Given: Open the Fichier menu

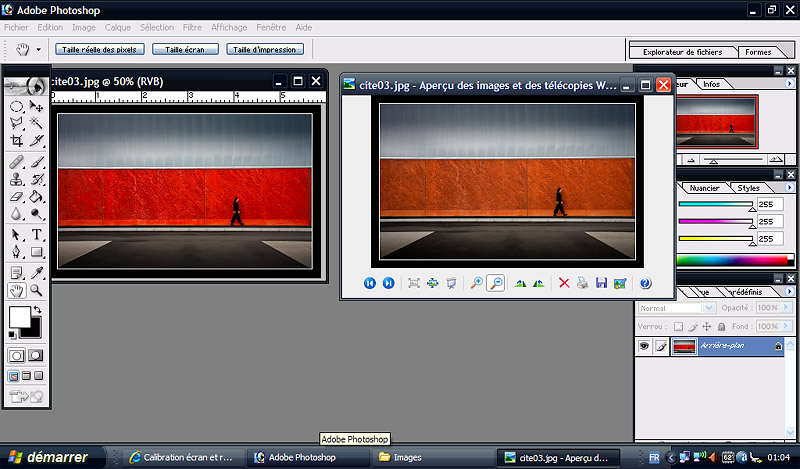Looking at the screenshot, I should 16,28.
